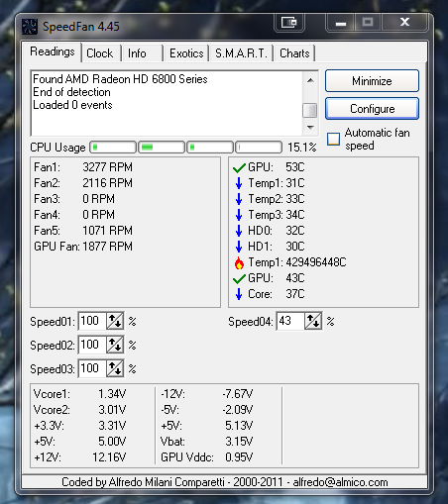The image size is (448, 504).
Task: Click the +5V 5.00V reading
Action: point(79,442)
